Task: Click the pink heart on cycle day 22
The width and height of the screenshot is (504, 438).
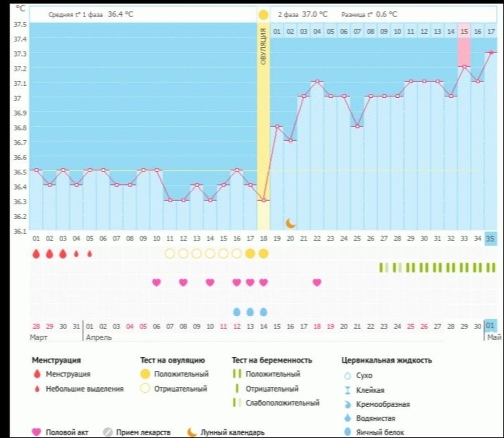Action: (317, 282)
